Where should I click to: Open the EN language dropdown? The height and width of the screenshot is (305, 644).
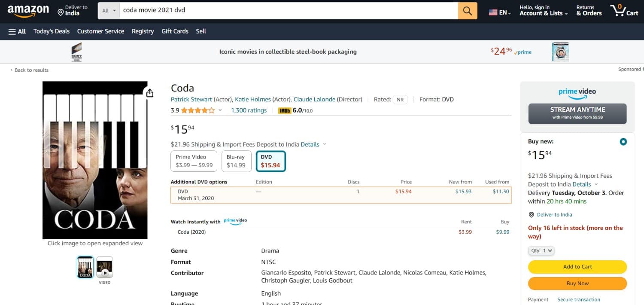(505, 13)
